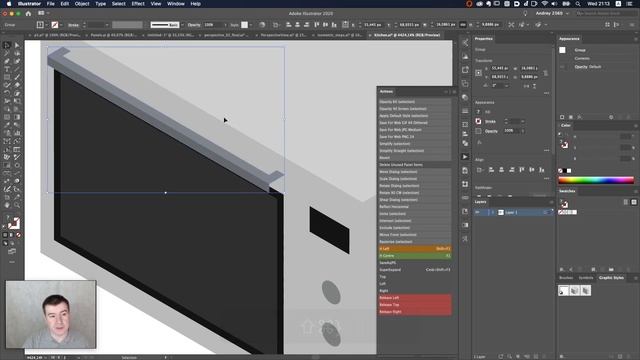Image resolution: width=640 pixels, height=360 pixels.
Task: Open Align To dropdown in Properties
Action: point(480,169)
